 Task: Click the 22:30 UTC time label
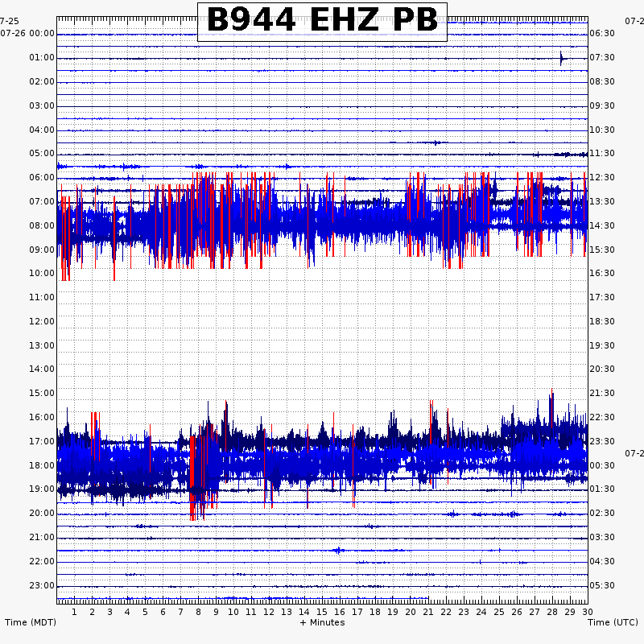click(x=602, y=417)
